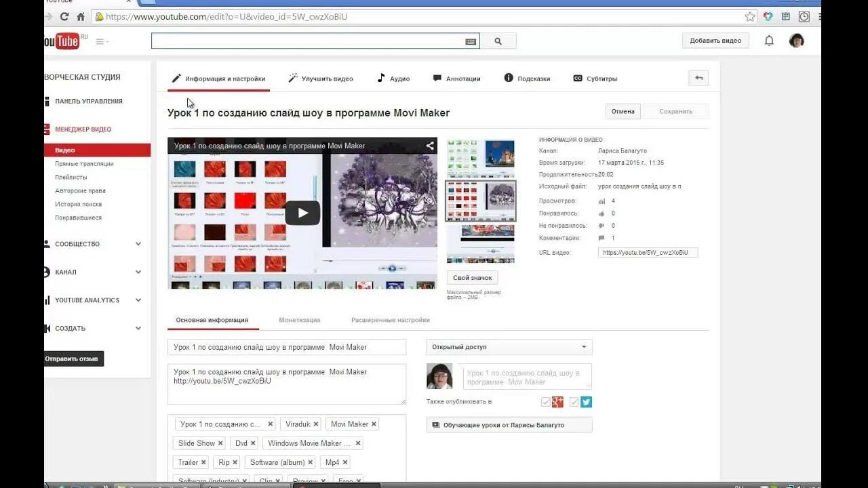Image resolution: width=868 pixels, height=488 pixels.
Task: Click the URL видео field
Action: point(648,253)
